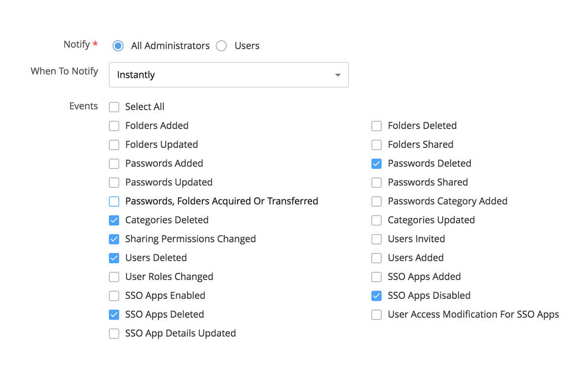The image size is (588, 380).
Task: Enable User Roles Changed event
Action: (x=114, y=277)
